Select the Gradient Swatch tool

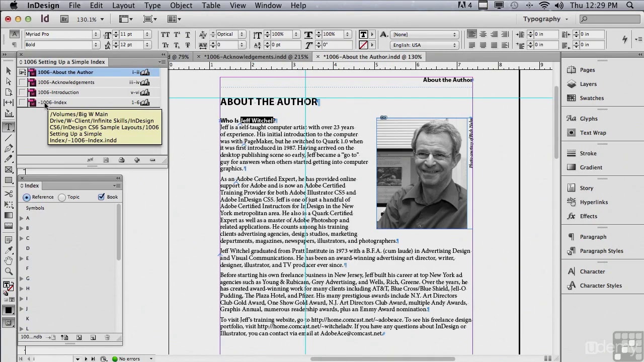[x=9, y=215]
